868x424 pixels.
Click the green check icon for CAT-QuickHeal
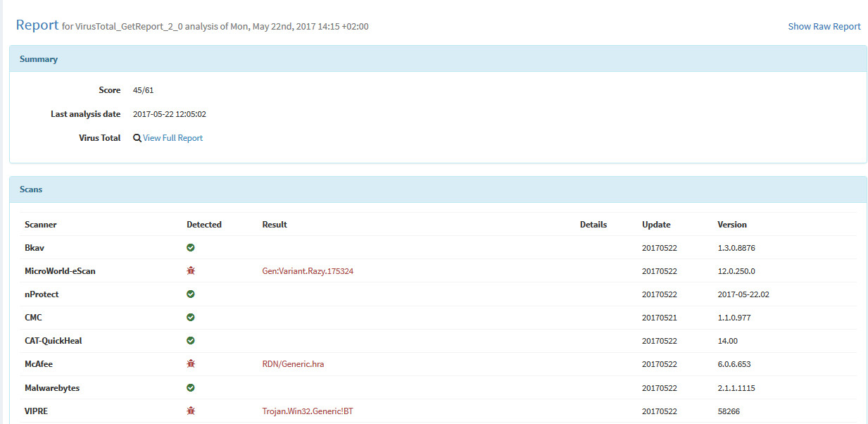(x=191, y=341)
